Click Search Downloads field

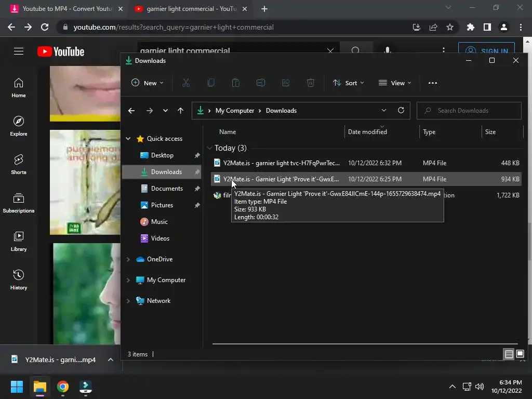(469, 111)
